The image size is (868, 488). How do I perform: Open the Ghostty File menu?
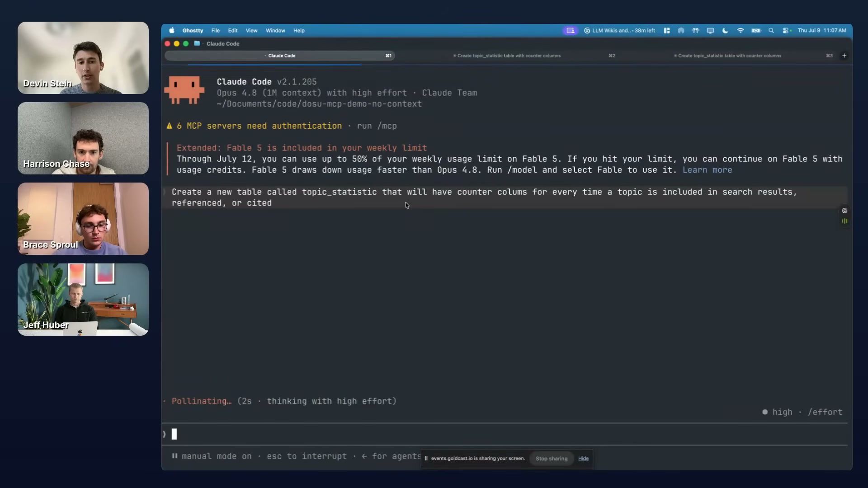(216, 31)
